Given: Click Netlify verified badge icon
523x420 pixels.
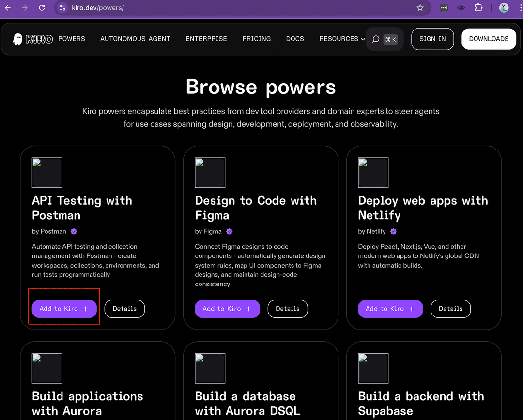Looking at the screenshot, I should pos(393,231).
